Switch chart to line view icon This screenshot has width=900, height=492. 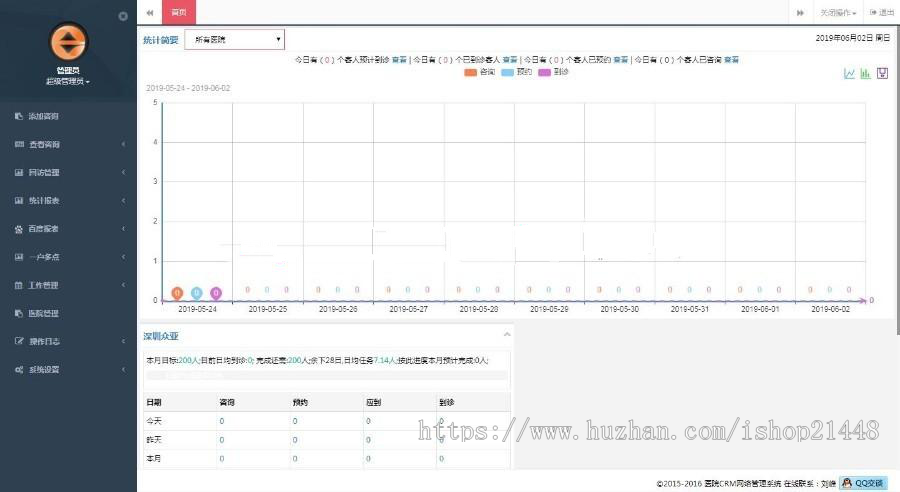point(849,73)
